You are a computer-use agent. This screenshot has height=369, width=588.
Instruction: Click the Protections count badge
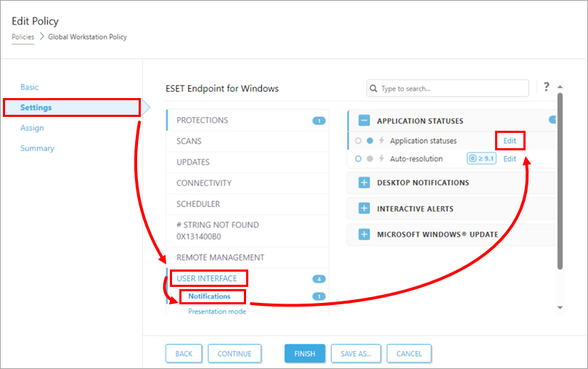(x=319, y=121)
